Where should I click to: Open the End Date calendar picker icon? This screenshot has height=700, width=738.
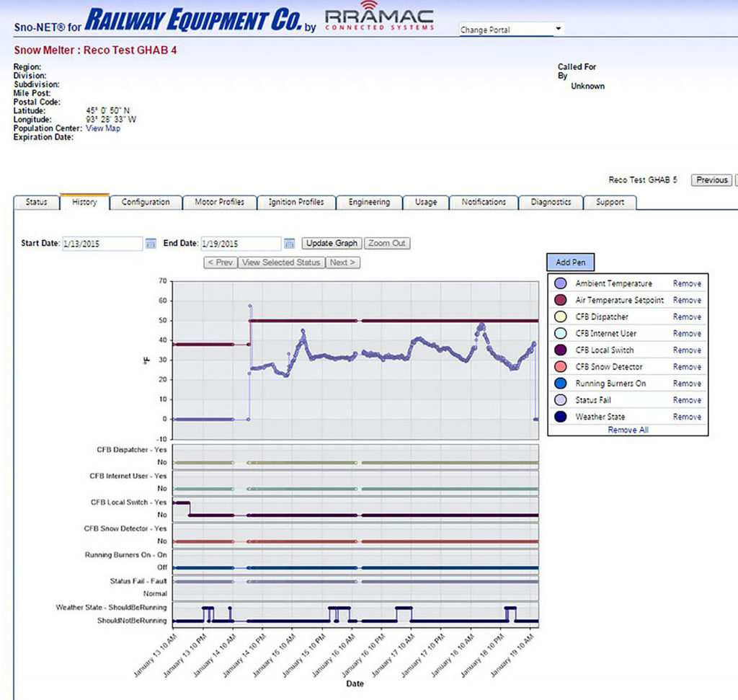(289, 244)
